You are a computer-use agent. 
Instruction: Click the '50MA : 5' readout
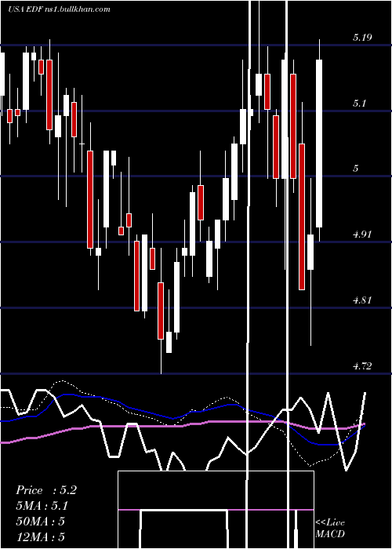pyautogui.click(x=40, y=521)
